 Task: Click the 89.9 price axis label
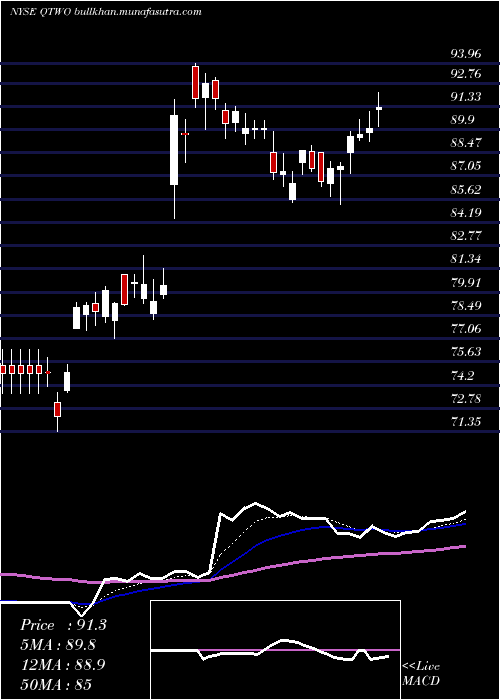(462, 120)
